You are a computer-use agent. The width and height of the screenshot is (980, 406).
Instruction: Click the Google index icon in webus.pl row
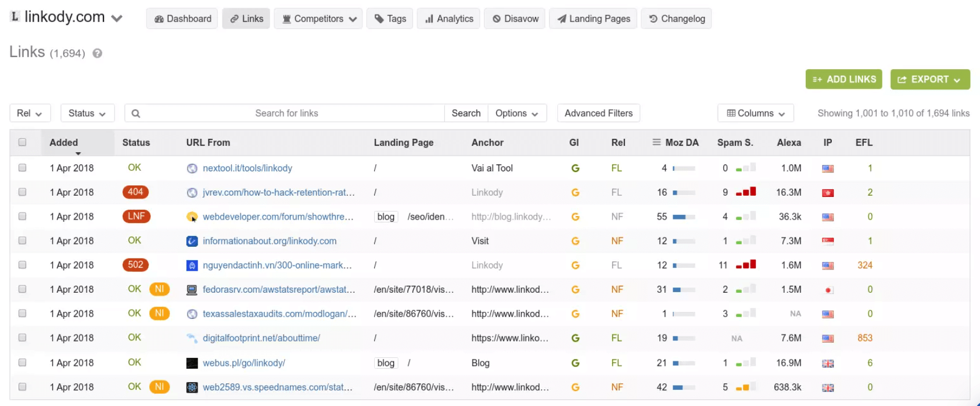pyautogui.click(x=575, y=363)
